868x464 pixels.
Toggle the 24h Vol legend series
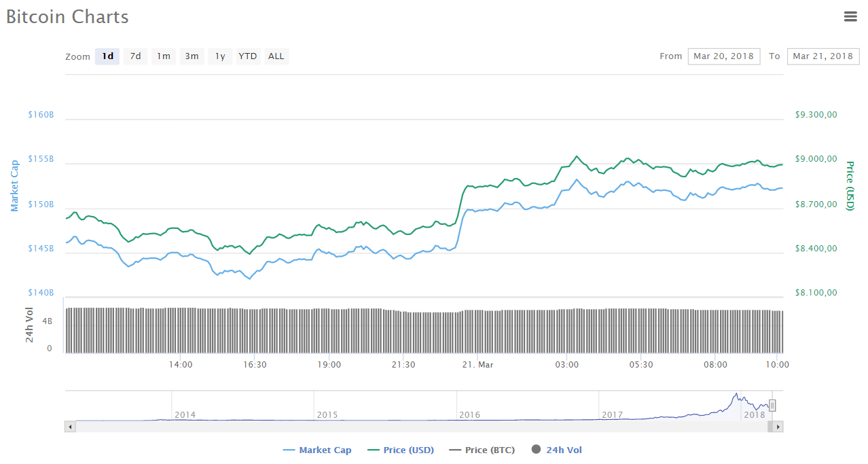557,450
